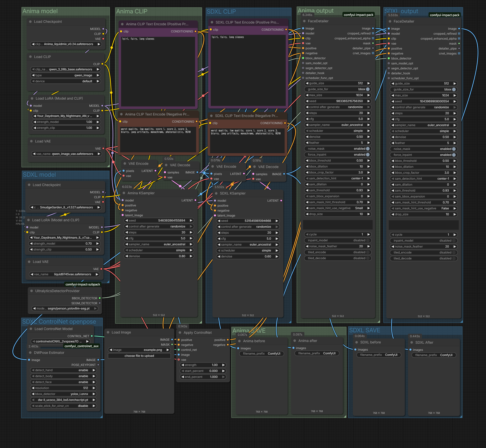Click the Anima positive prompt text area

[158, 71]
